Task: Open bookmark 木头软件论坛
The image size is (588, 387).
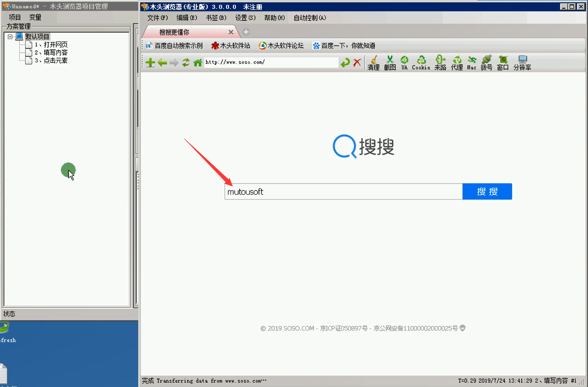Action: [282, 45]
